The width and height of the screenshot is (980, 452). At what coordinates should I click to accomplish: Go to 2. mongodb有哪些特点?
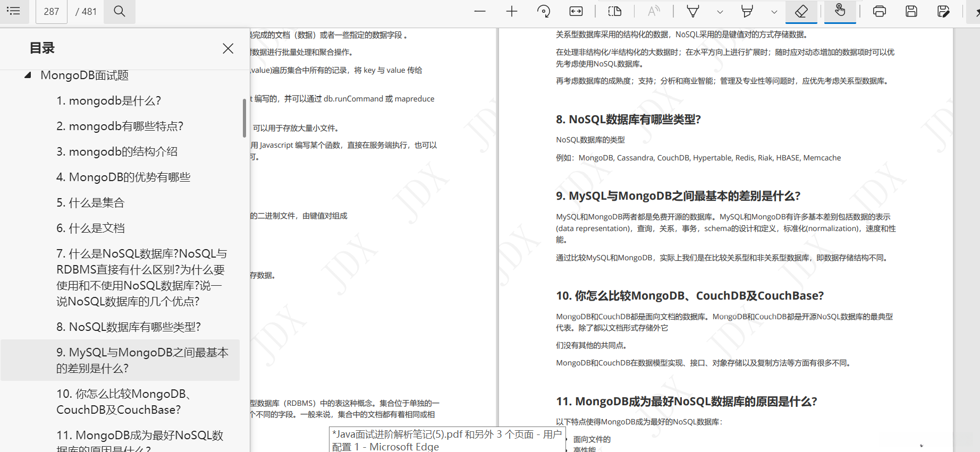(x=120, y=126)
